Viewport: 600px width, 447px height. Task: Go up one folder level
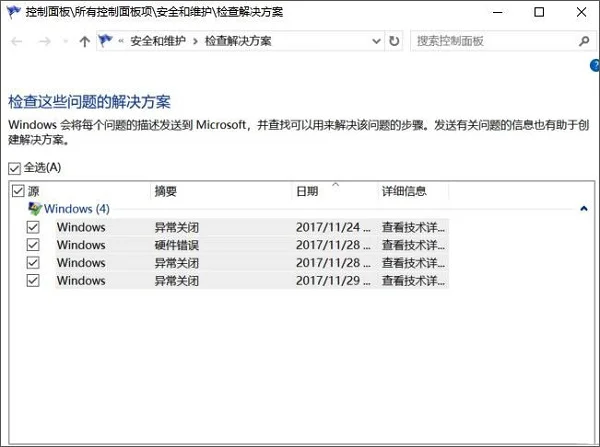85,41
